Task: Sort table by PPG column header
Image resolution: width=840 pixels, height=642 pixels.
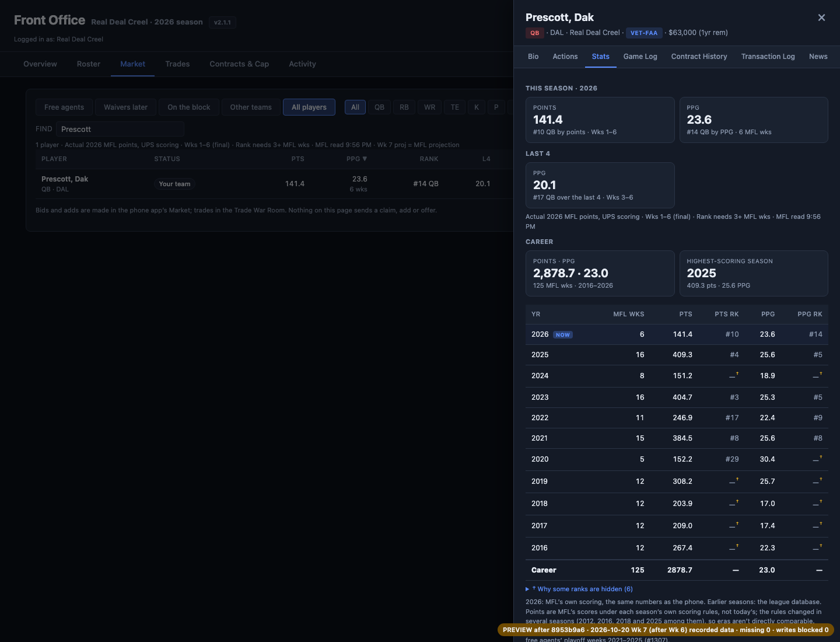Action: point(356,159)
